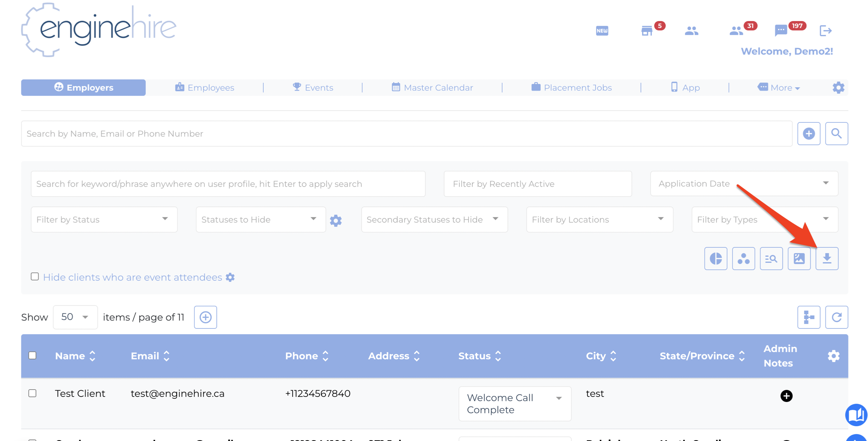The image size is (868, 441).
Task: Click the table column settings gear
Action: [834, 356]
